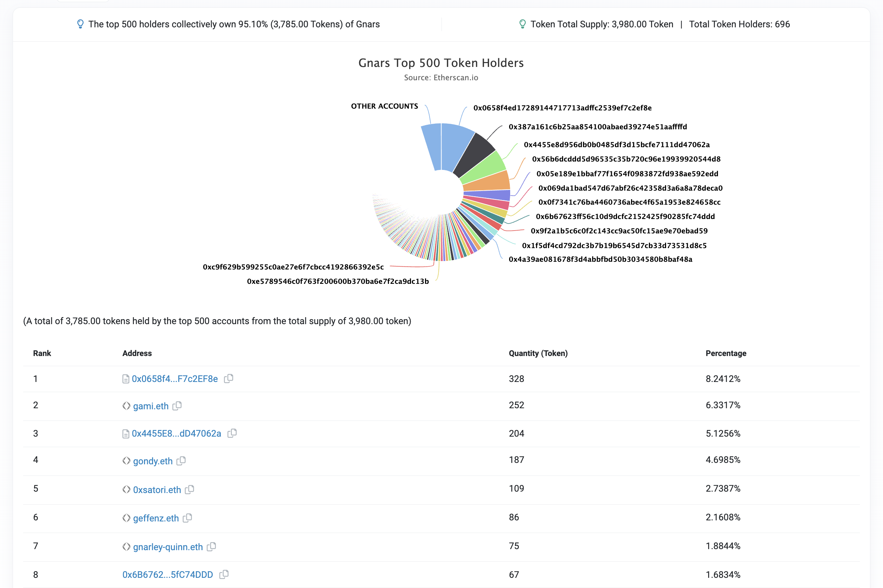Viewport: 883px width, 588px height.
Task: Open gnarley-quinn.eth holder page
Action: click(167, 547)
